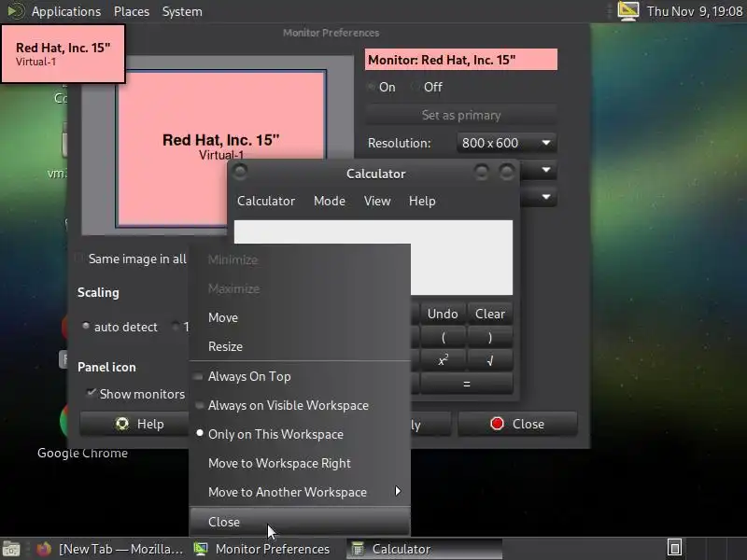Click the Undo button in Calculator

pos(443,314)
